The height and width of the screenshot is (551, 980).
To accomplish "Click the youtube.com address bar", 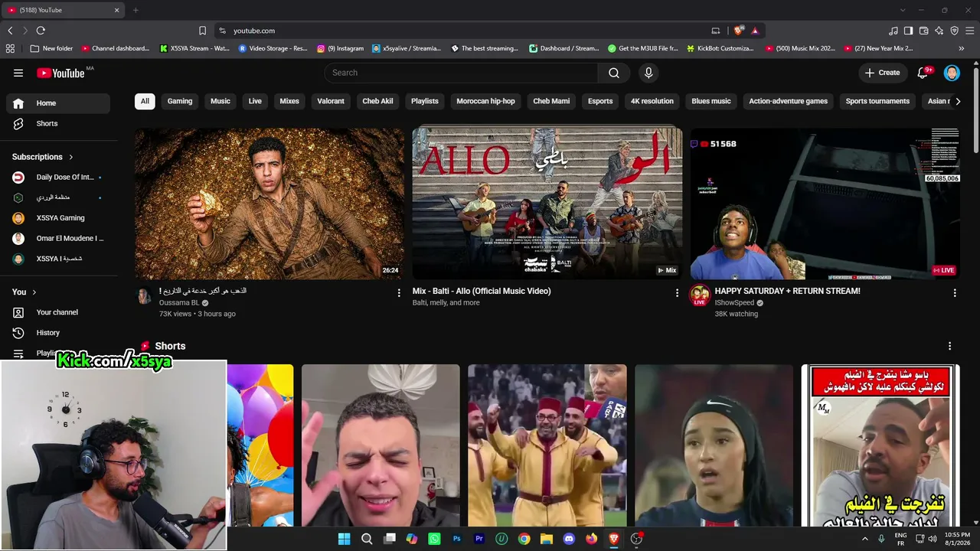I will [x=467, y=31].
